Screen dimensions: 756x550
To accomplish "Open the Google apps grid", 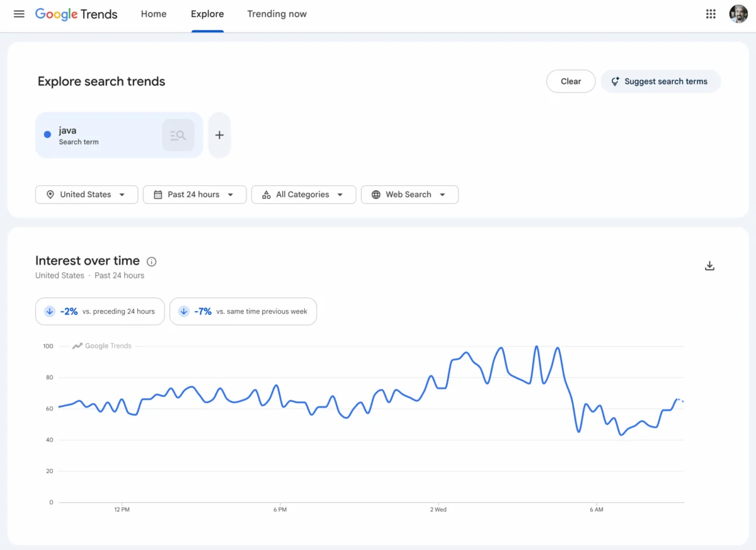I will tap(711, 14).
